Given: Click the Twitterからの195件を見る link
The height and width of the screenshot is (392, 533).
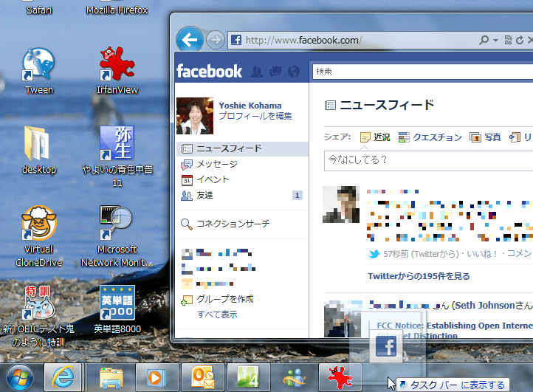Looking at the screenshot, I should click(419, 276).
